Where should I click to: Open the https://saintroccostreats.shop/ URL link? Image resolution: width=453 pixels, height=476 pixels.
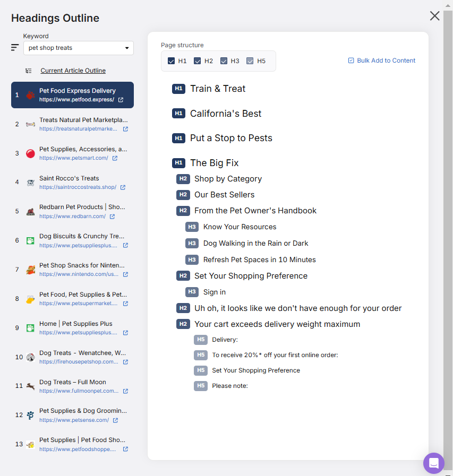78,187
